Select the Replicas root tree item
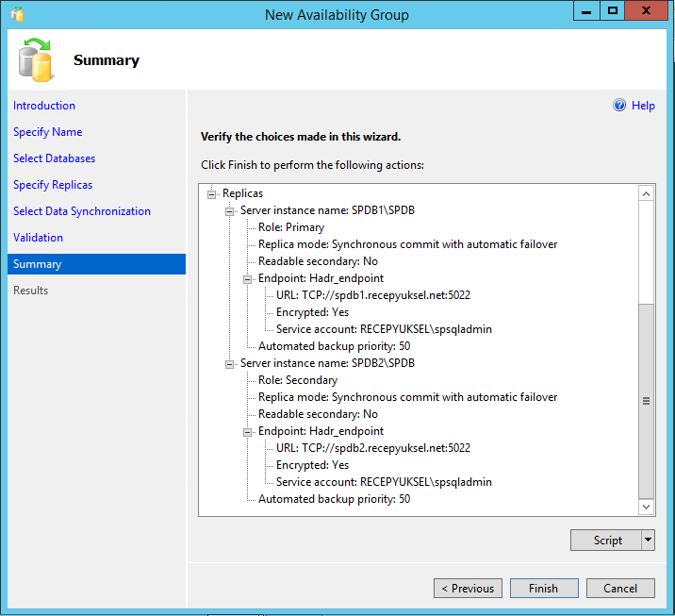The image size is (675, 616). 243,193
